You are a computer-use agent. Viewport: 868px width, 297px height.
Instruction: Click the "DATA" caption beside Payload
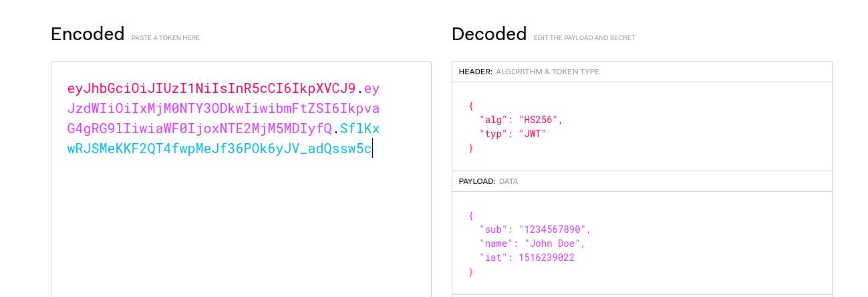[509, 181]
